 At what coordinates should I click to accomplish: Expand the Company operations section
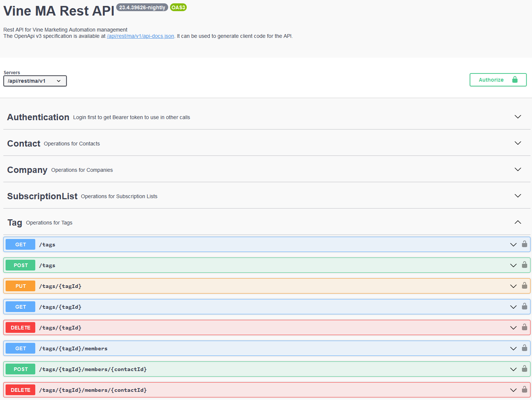pos(518,170)
